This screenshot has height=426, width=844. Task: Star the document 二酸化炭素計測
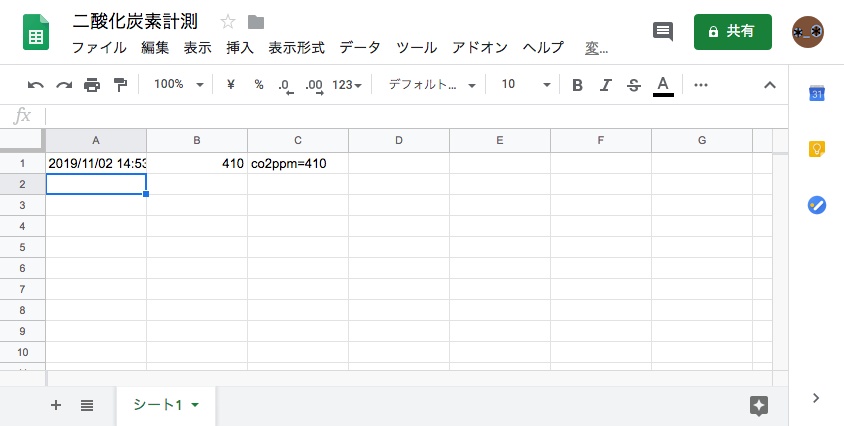pyautogui.click(x=228, y=22)
